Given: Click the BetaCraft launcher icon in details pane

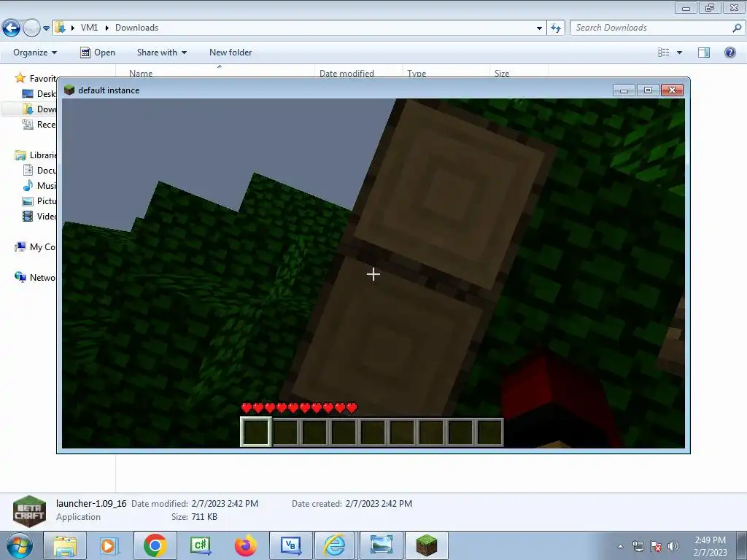Looking at the screenshot, I should pos(29,511).
